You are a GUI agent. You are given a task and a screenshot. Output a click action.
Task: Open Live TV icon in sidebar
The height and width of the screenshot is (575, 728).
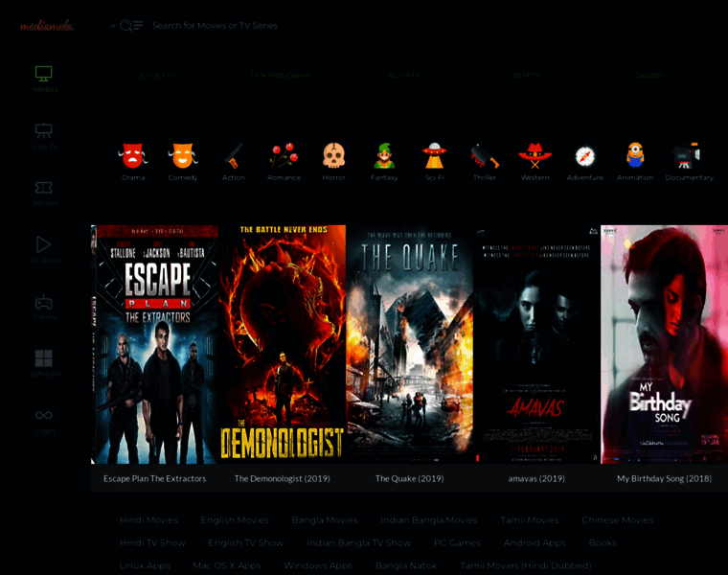click(x=44, y=130)
